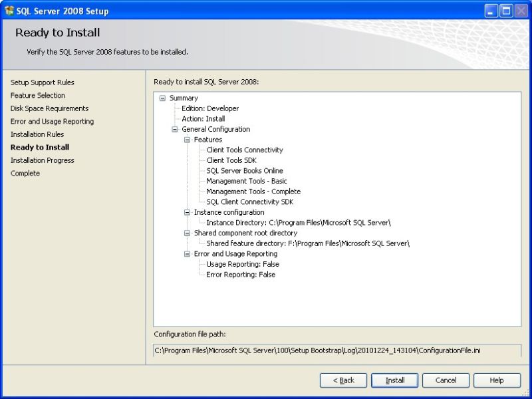
Task: Click the SQL Server Setup title bar icon
Action: (11, 11)
